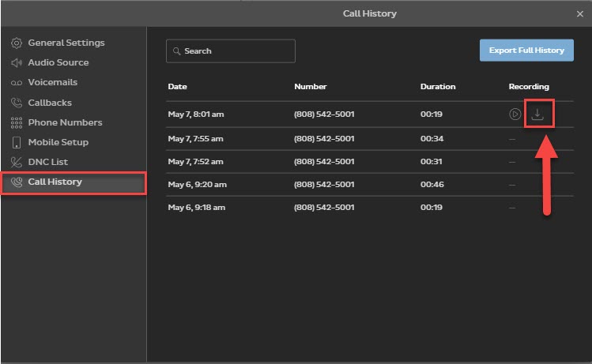592x364 pixels.
Task: Click the General Settings gear icon
Action: (x=16, y=43)
